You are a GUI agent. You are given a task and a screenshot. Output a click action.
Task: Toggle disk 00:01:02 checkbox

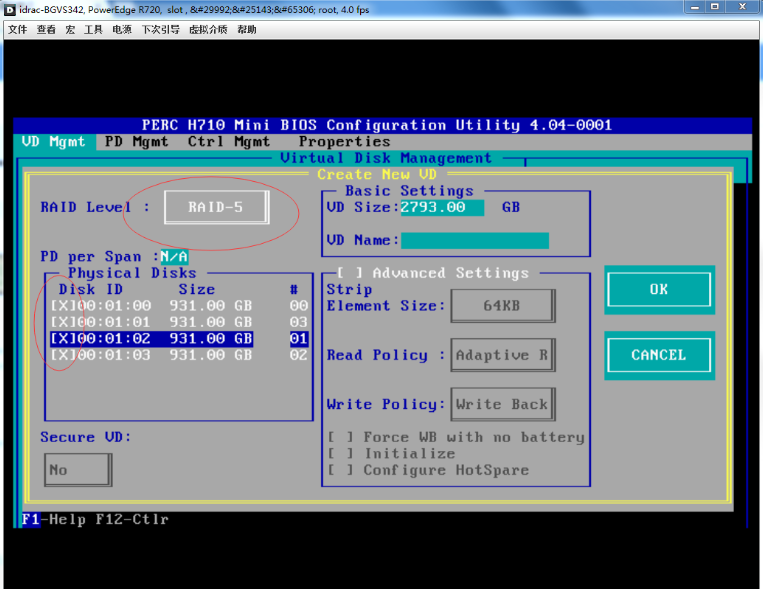(63, 339)
